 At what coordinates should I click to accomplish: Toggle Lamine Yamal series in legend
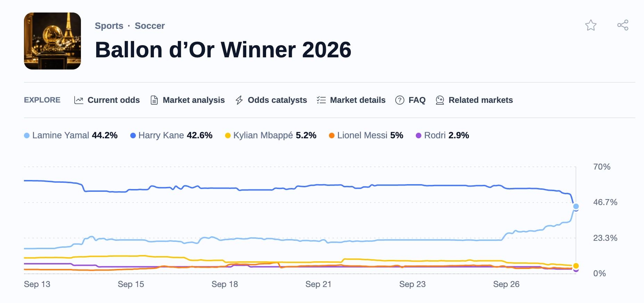coord(71,135)
